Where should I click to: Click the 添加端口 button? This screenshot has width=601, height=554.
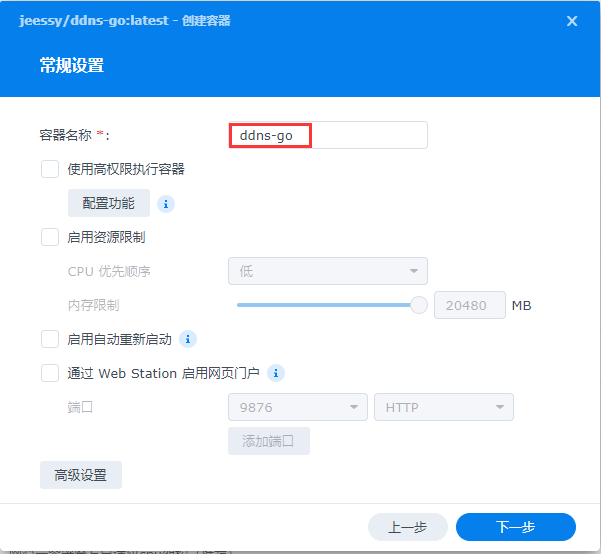click(x=269, y=441)
